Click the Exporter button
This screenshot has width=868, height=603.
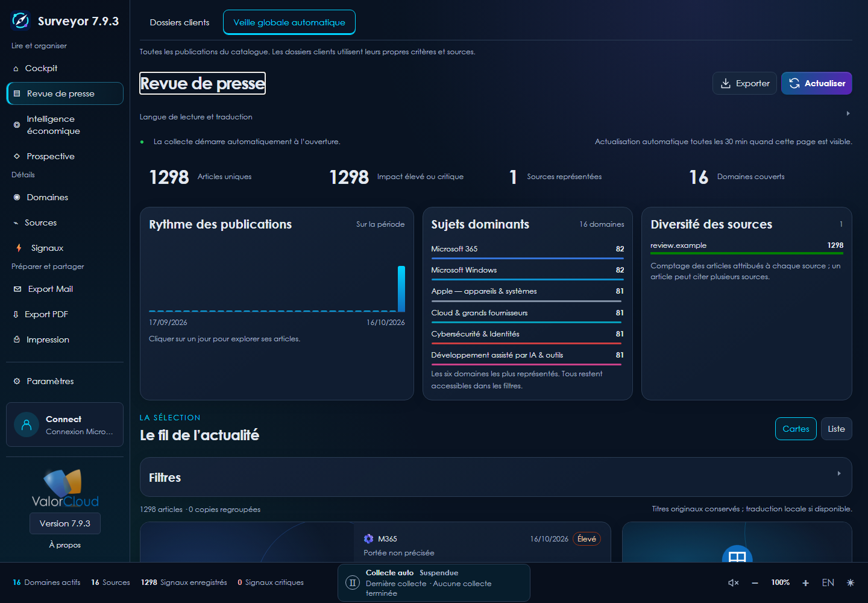coord(744,83)
